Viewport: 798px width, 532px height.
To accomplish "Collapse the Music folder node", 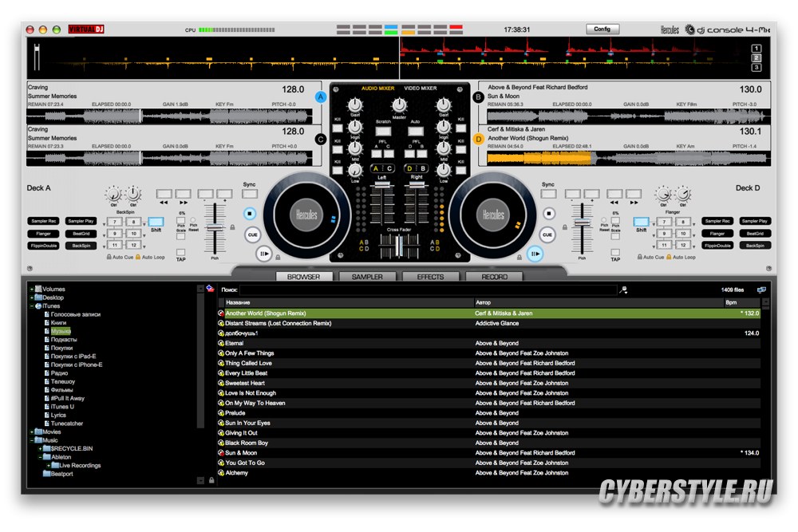I will point(32,440).
